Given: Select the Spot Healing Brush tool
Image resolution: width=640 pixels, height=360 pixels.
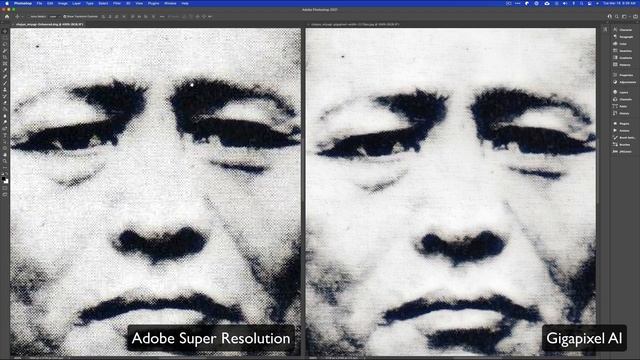Looking at the screenshot, I should [x=5, y=77].
